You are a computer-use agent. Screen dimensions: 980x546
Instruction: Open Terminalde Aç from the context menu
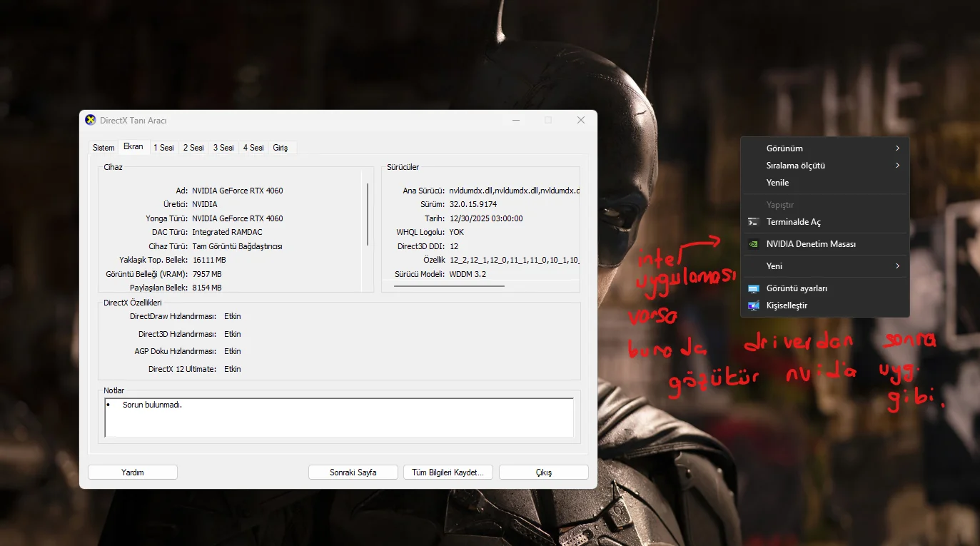[x=825, y=222]
